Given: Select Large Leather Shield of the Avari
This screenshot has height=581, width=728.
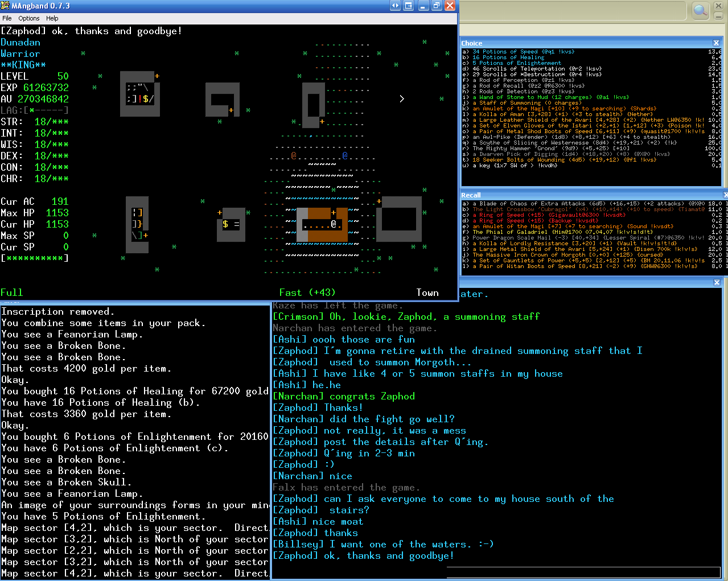Looking at the screenshot, I should pyautogui.click(x=591, y=120).
